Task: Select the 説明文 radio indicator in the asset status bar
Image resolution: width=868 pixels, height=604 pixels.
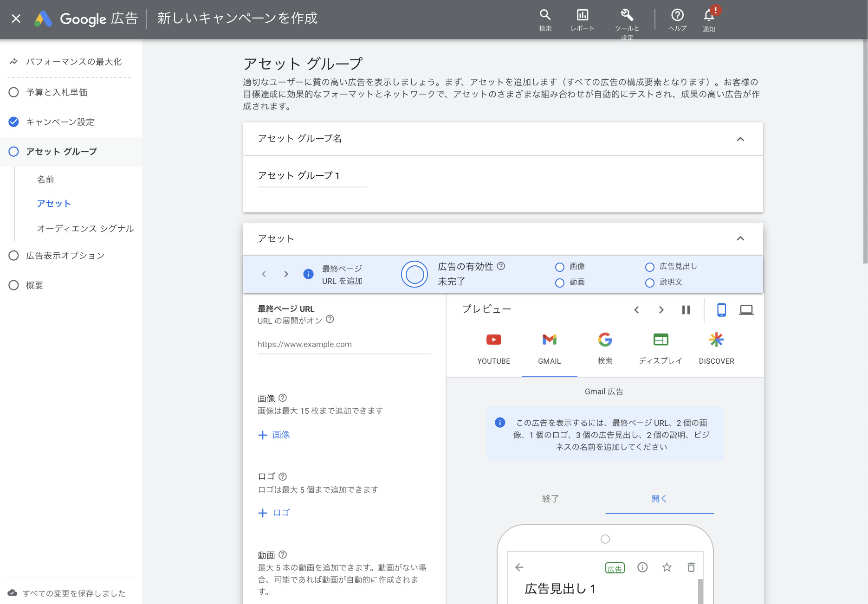Action: (x=649, y=283)
